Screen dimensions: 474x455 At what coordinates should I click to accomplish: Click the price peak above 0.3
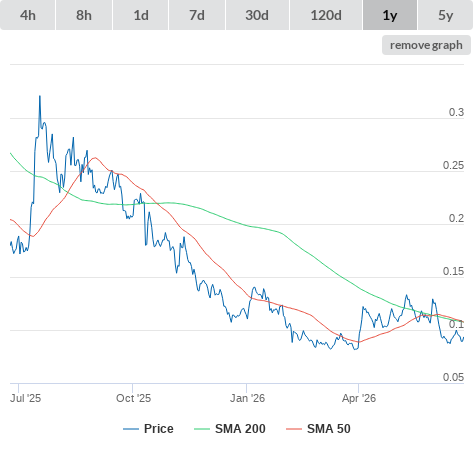click(40, 97)
